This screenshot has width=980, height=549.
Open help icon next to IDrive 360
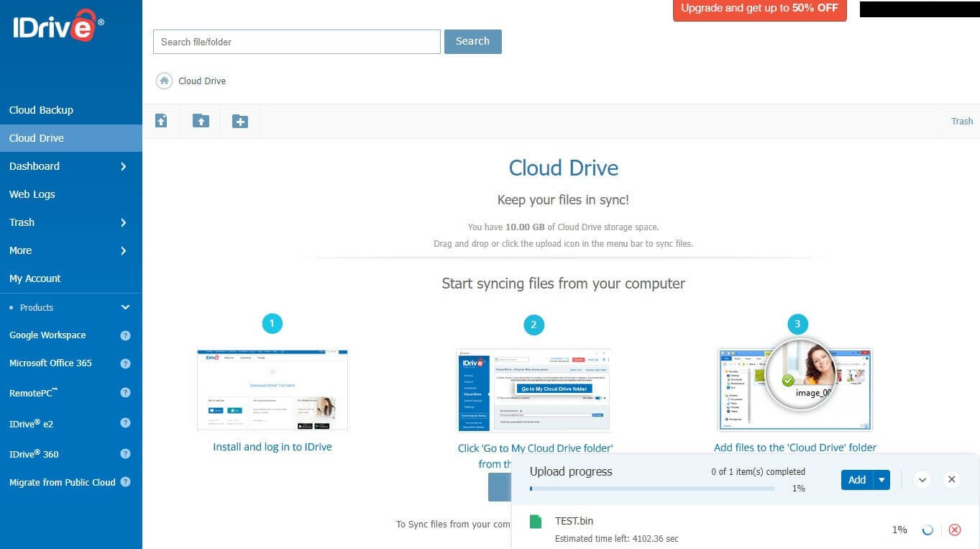[x=125, y=454]
